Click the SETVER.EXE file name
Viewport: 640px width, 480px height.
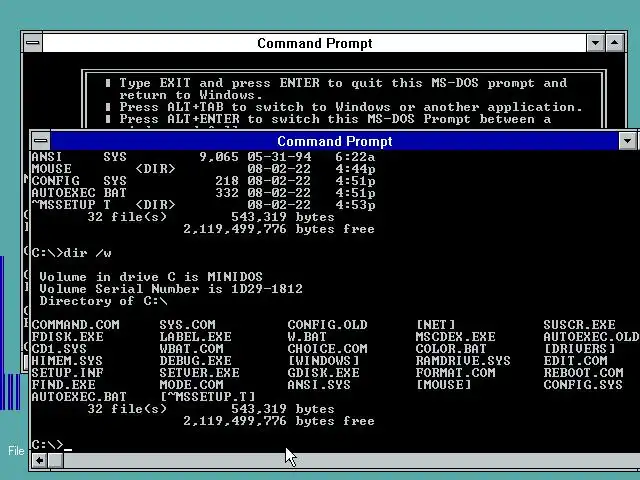click(200, 373)
